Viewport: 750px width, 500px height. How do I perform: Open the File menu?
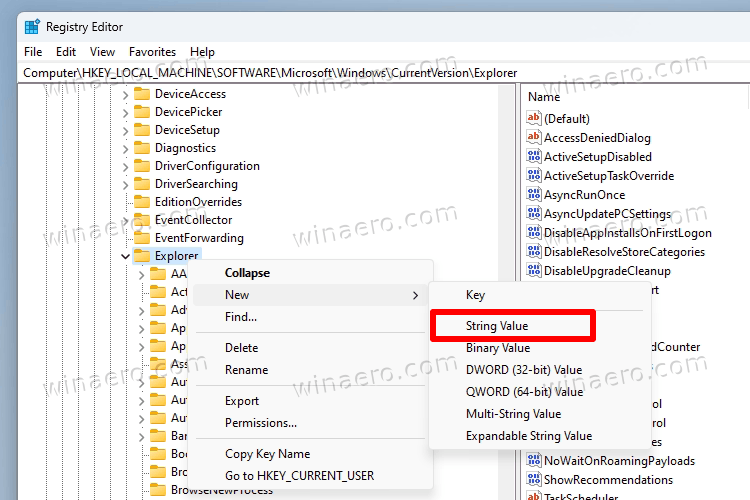33,52
